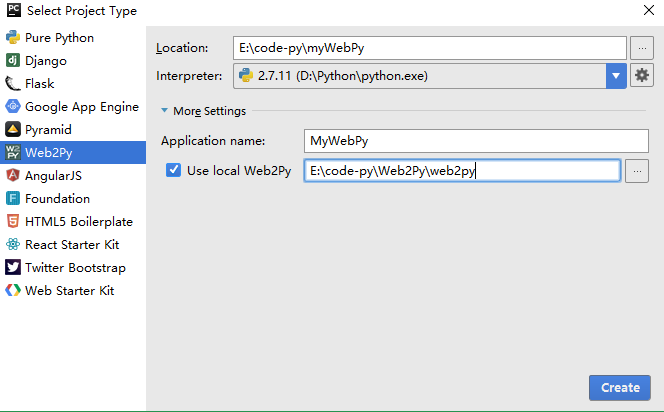Select Twitter Bootstrap project type
The image size is (664, 412).
[73, 267]
